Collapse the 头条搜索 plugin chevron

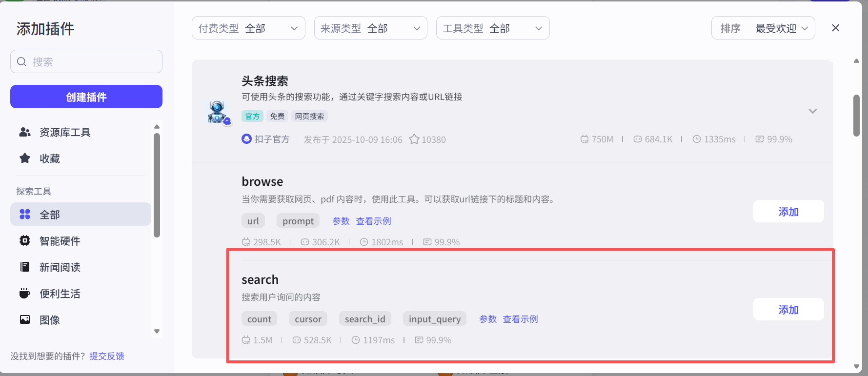[x=812, y=111]
